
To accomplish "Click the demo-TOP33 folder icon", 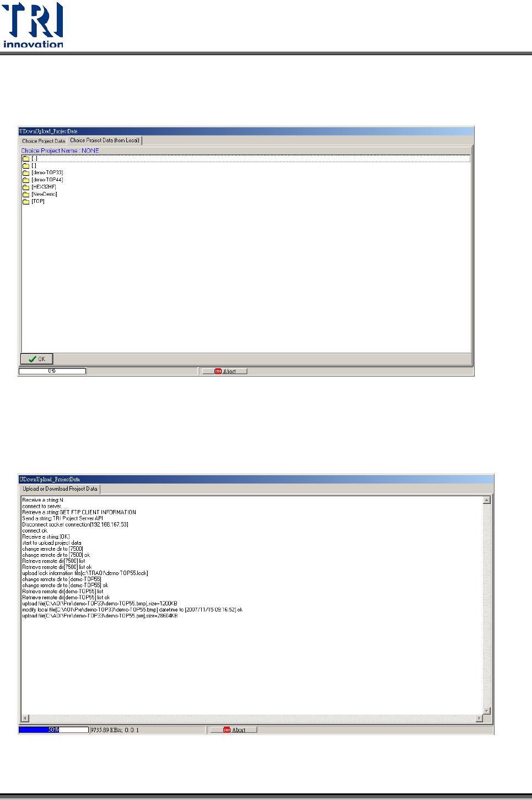I will tap(25, 173).
